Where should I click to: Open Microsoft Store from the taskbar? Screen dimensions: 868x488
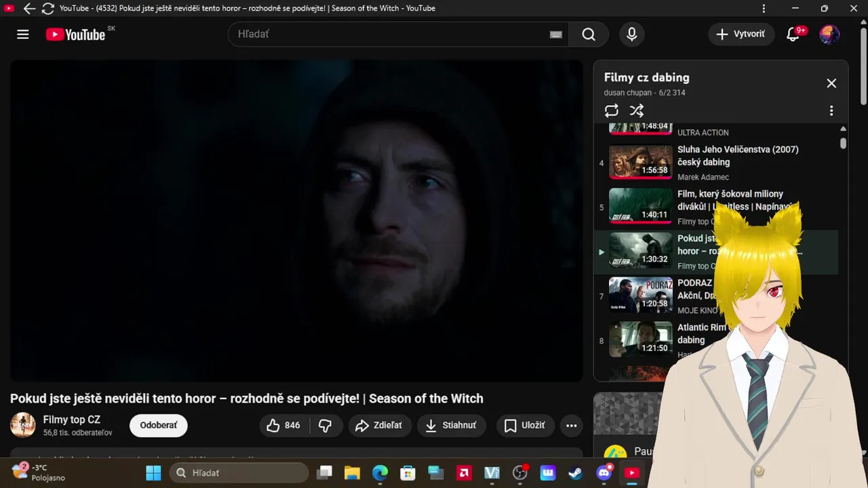(x=408, y=473)
